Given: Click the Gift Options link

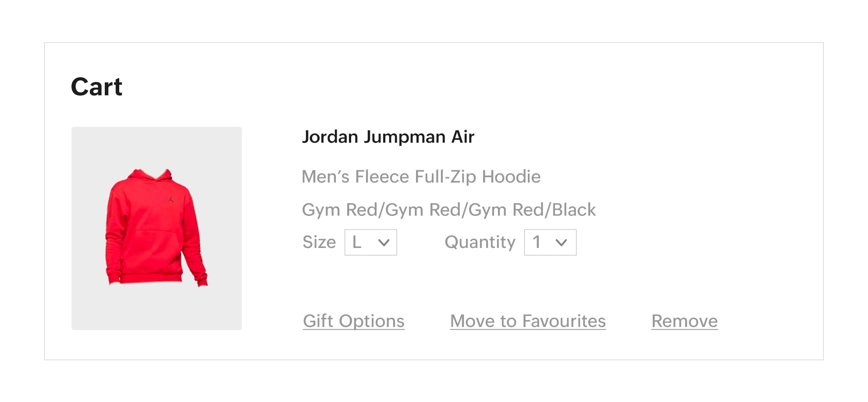Looking at the screenshot, I should (354, 321).
